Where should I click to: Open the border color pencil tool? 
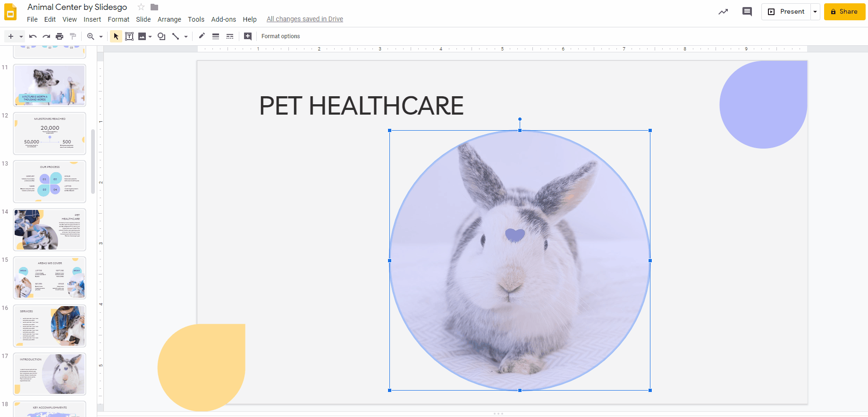(202, 36)
